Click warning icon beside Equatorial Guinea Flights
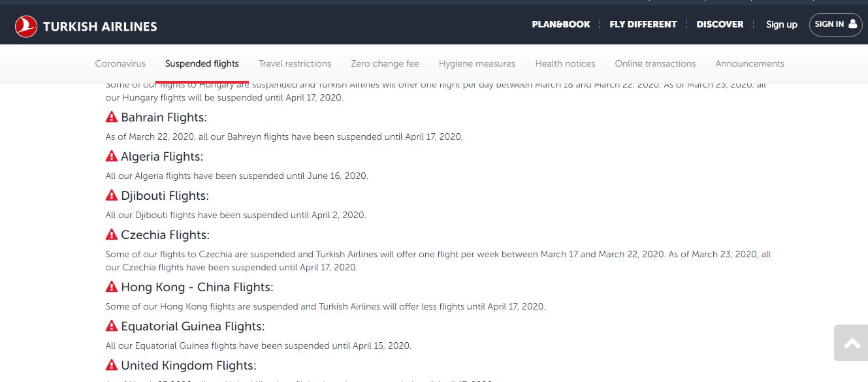 click(x=112, y=326)
